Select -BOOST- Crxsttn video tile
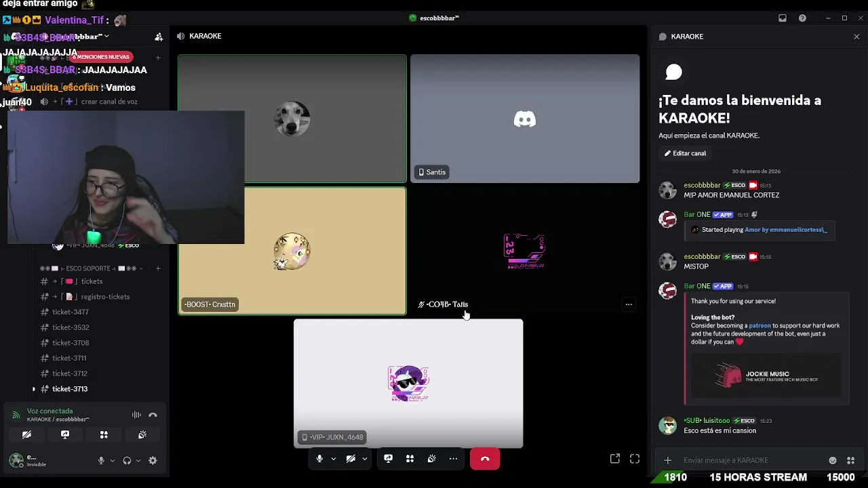Screen dimensions: 868x488 [x=292, y=251]
